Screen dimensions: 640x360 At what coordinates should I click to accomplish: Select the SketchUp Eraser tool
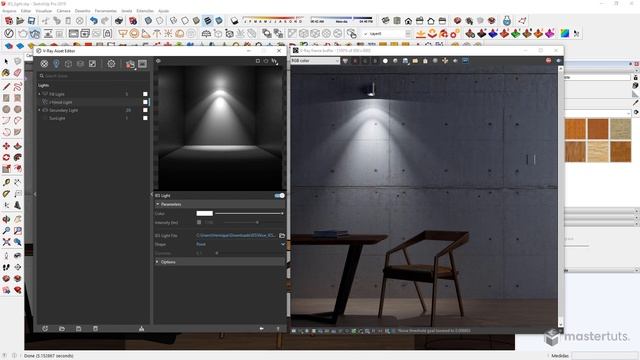coord(17,73)
